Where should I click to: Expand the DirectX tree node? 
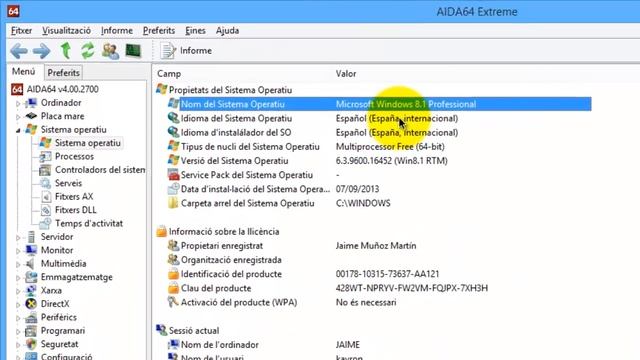[x=18, y=305]
